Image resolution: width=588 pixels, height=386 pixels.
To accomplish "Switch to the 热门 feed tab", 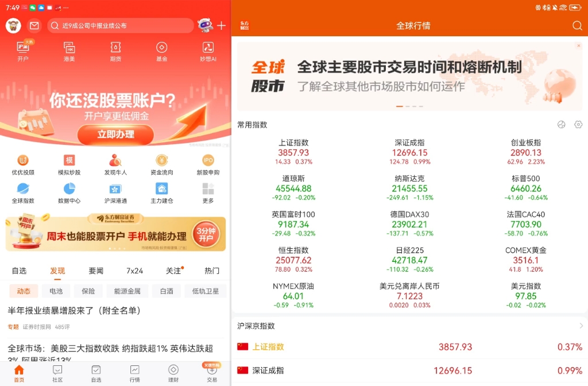I will [x=212, y=271].
